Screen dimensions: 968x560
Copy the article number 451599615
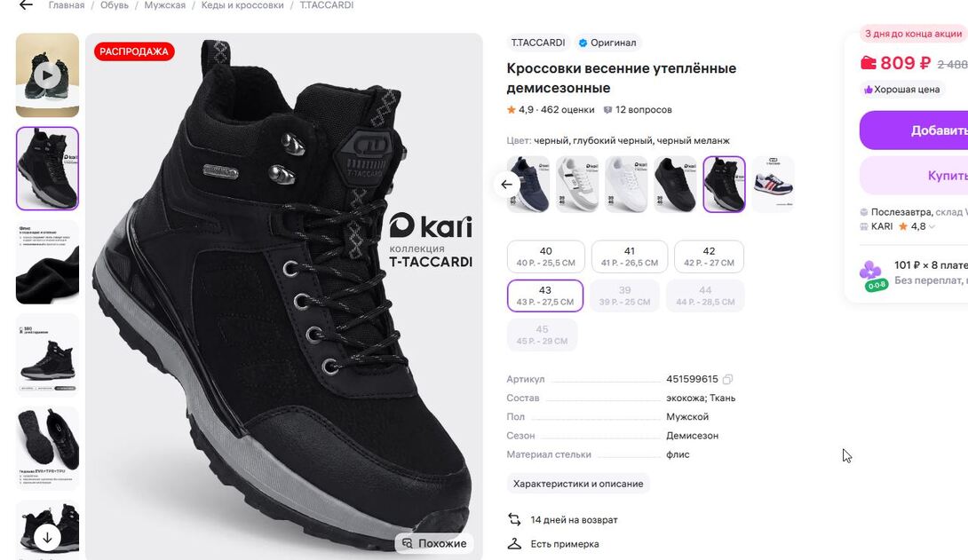coord(728,380)
